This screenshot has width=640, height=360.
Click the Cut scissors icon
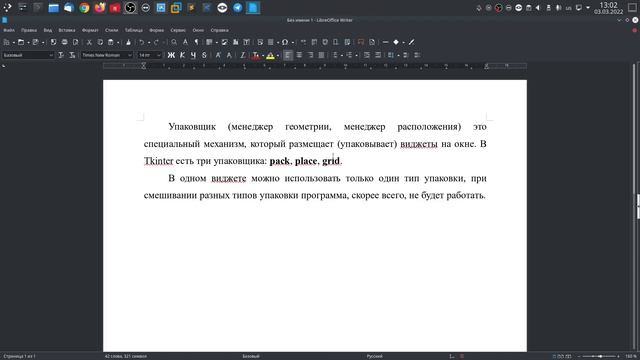tap(89, 42)
